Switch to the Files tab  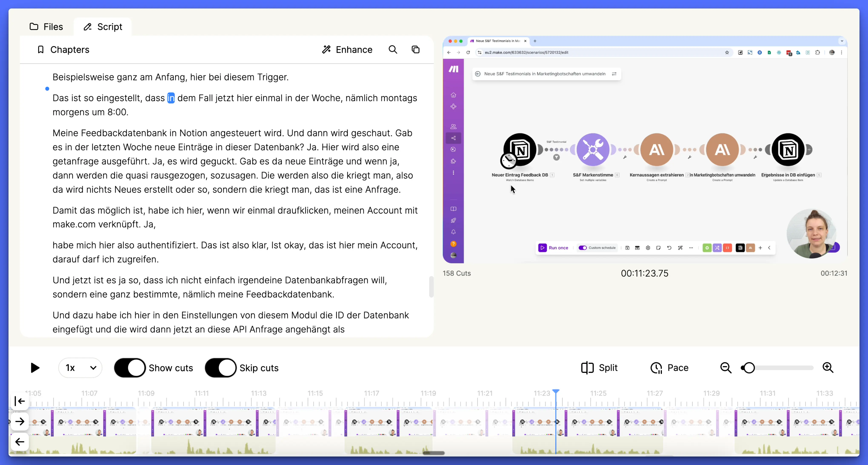click(x=46, y=27)
